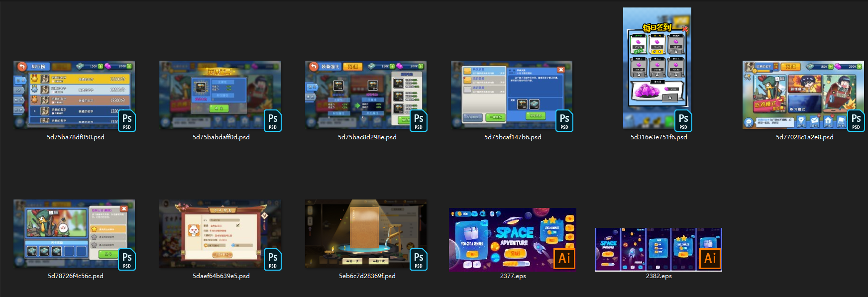
Task: Click the file name 5d75ba78df050.psd
Action: 76,137
